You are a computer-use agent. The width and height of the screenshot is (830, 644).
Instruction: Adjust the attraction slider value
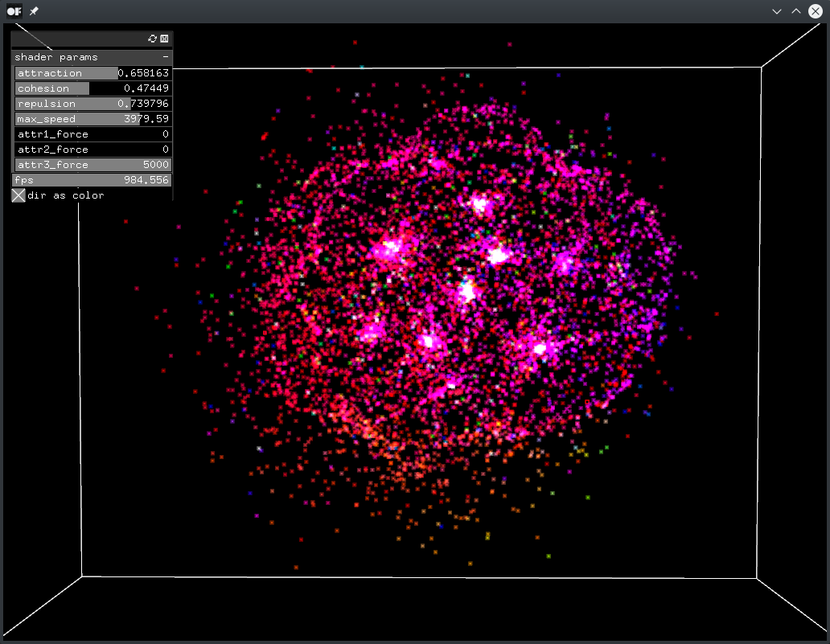pyautogui.click(x=91, y=72)
